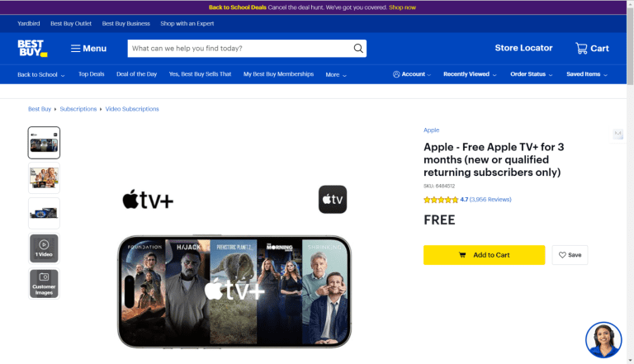
Task: Open the Back to School menu
Action: tap(41, 74)
